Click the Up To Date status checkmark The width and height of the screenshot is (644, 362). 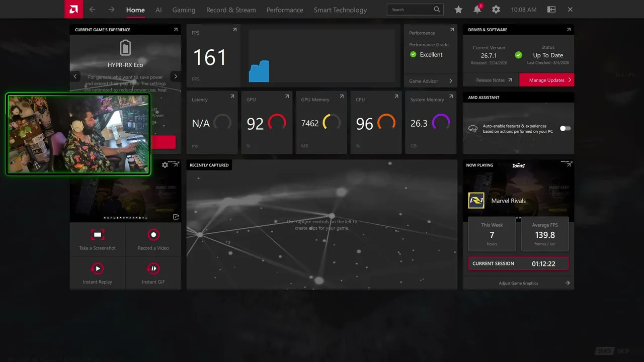(x=519, y=55)
